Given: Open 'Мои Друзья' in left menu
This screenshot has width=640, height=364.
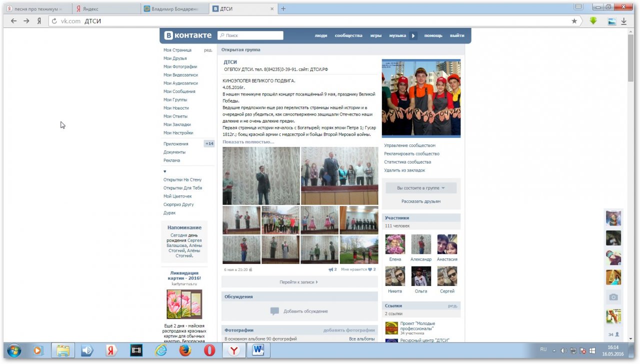Looking at the screenshot, I should [175, 58].
